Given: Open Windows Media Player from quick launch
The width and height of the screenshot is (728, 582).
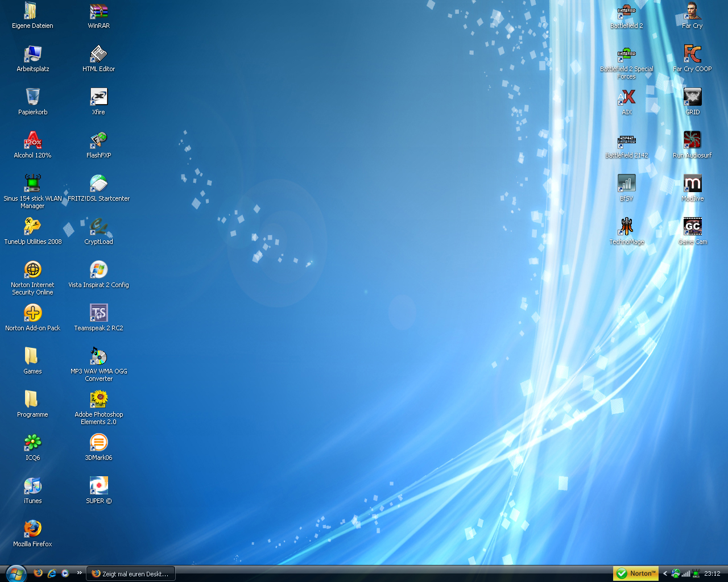Looking at the screenshot, I should coord(65,573).
